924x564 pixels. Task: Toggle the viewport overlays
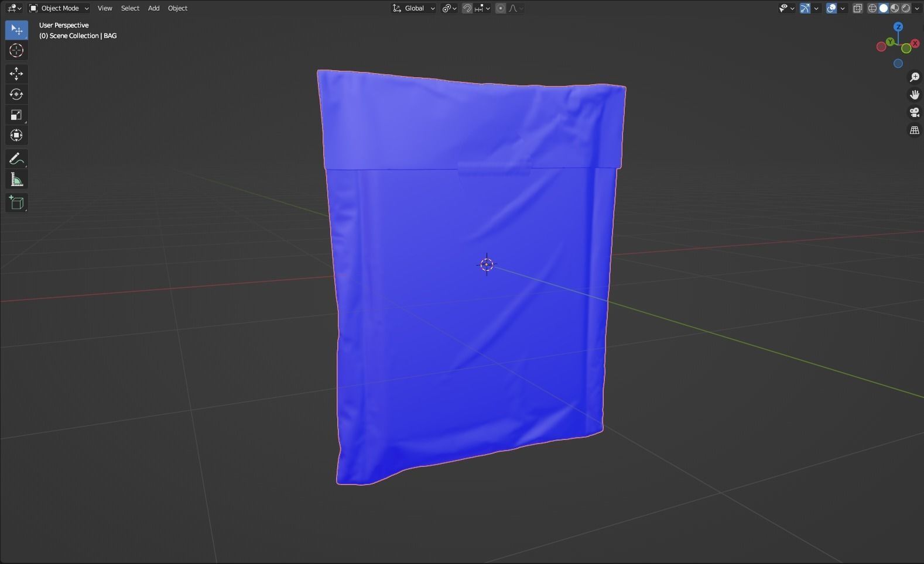pos(831,8)
